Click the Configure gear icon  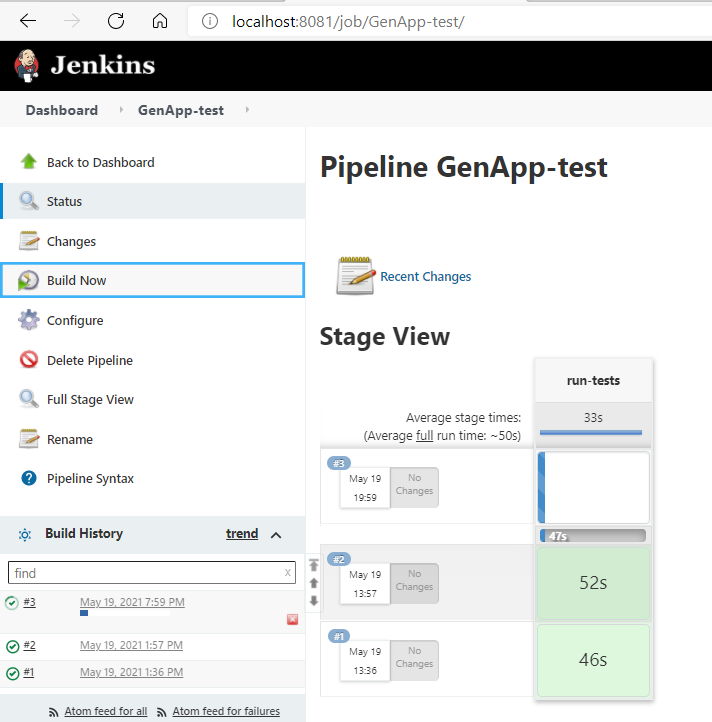29,320
